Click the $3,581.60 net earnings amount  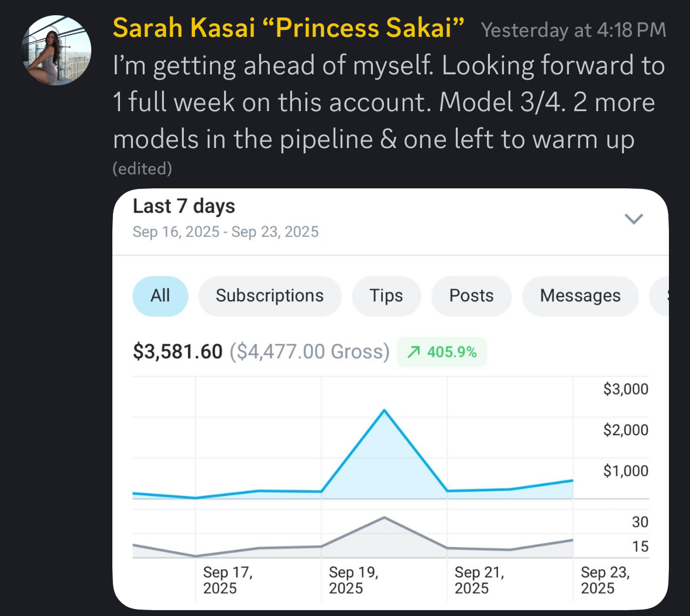click(x=177, y=352)
